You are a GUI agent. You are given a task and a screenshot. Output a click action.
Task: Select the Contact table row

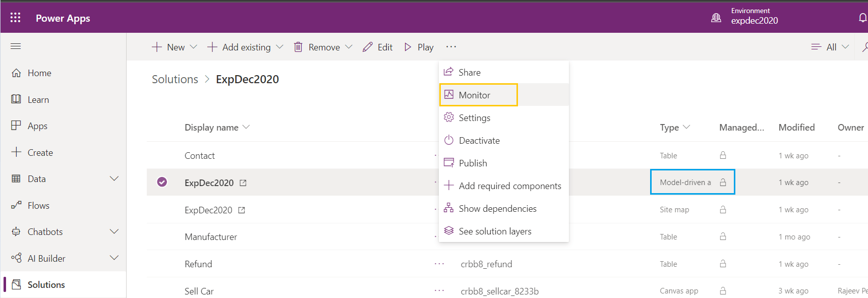[x=507, y=155]
